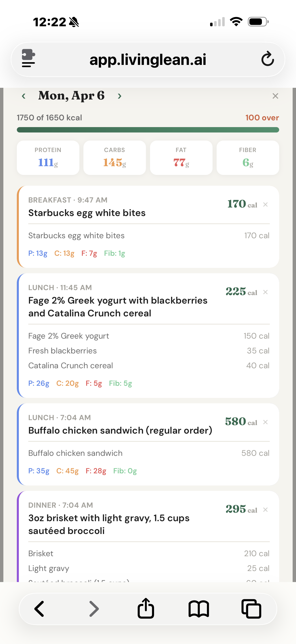Navigate forward in the browser
Viewport: 296px width, 644px height.
(93, 609)
